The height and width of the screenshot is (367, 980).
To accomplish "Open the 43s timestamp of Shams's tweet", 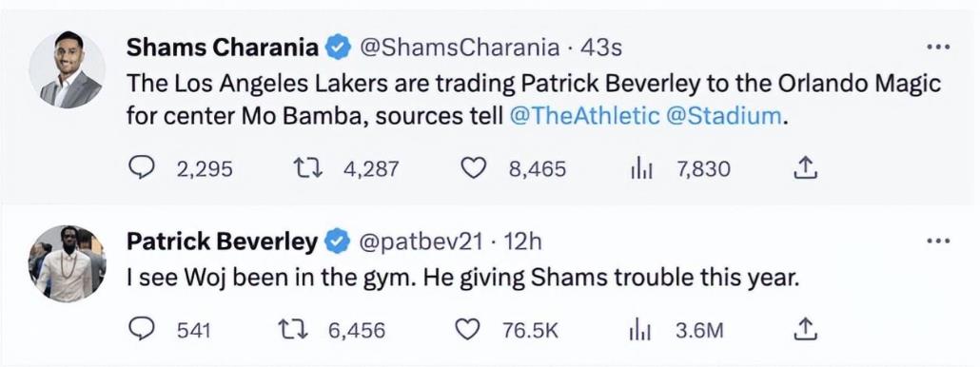I will click(x=601, y=48).
